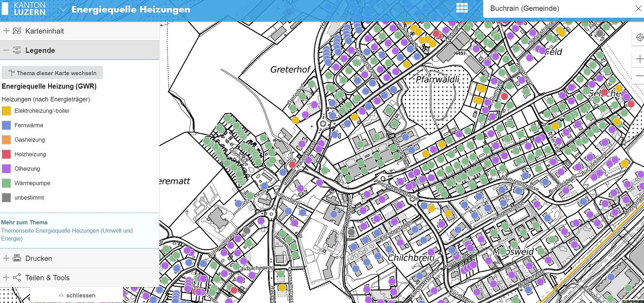Collapse the Legende section minus sign
Viewport: 644px width, 303px height.
coord(6,50)
